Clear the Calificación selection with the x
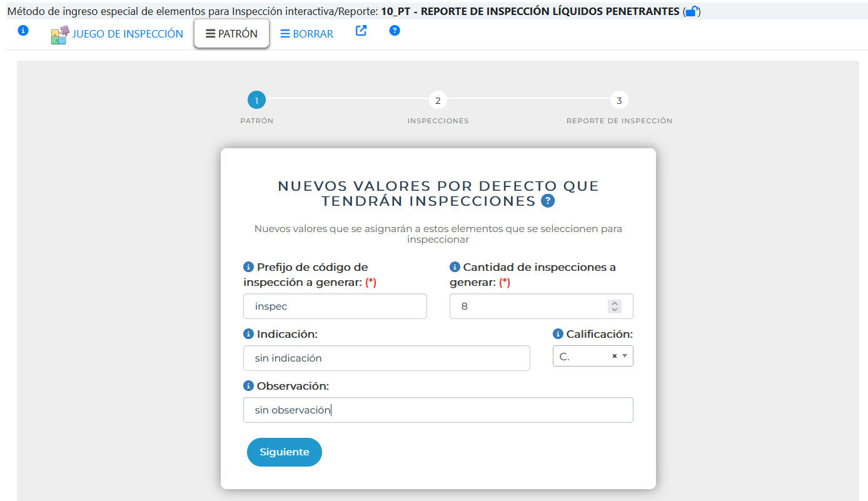Viewport: 868px width, 501px height. (614, 356)
